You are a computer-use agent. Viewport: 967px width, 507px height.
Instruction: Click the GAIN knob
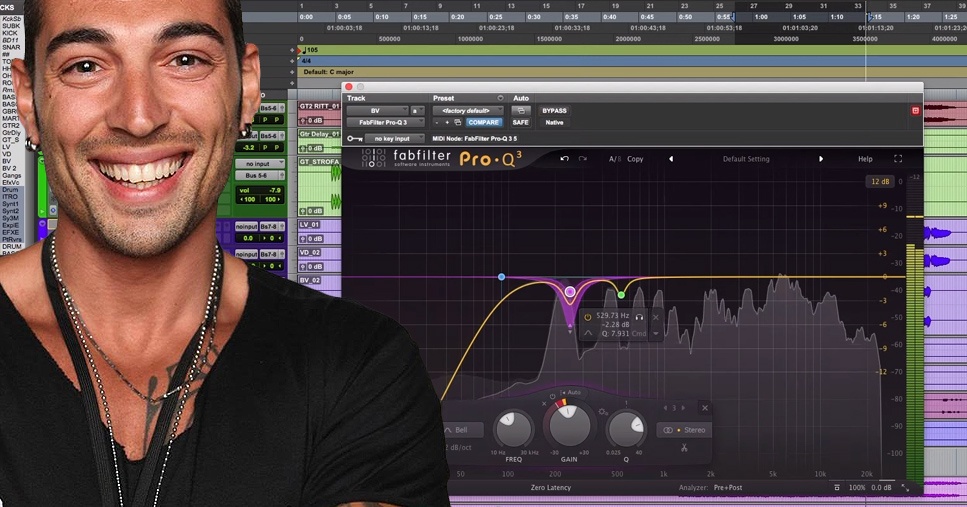coord(567,427)
